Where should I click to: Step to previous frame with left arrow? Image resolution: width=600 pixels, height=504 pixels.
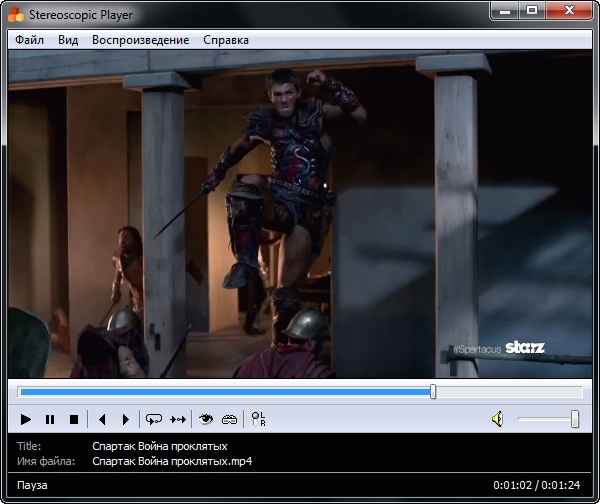[x=102, y=420]
